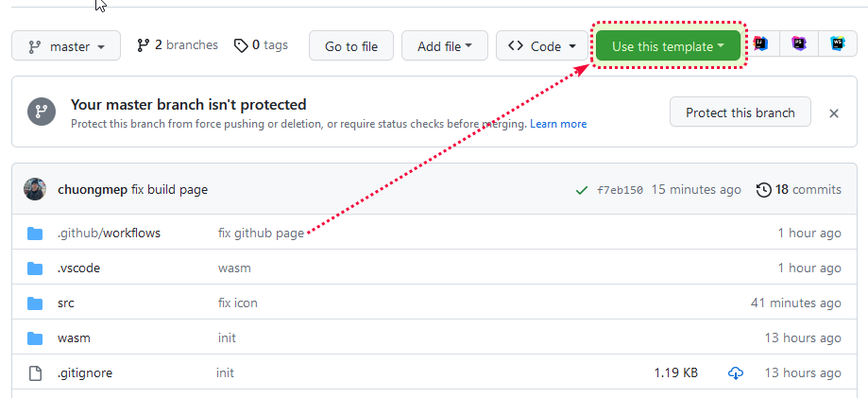Click Protect this branch button
The image size is (868, 398).
pyautogui.click(x=740, y=112)
